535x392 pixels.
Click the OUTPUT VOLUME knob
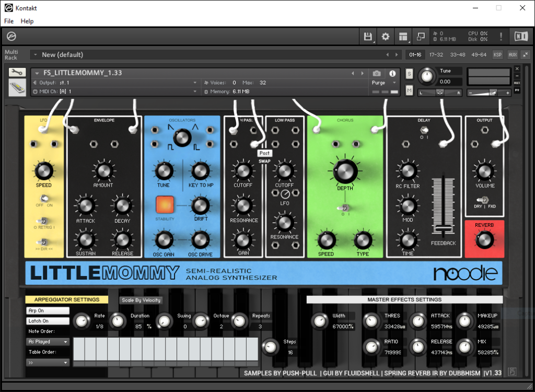pyautogui.click(x=484, y=171)
